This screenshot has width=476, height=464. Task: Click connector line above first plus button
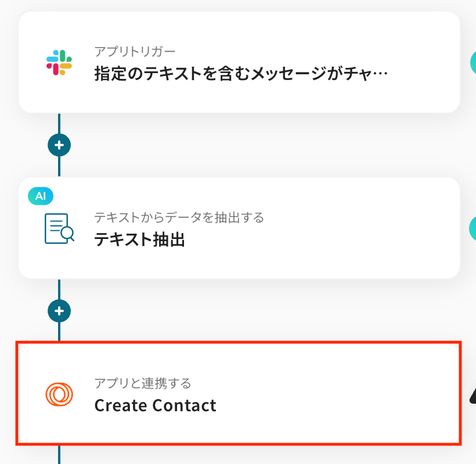pos(59,123)
